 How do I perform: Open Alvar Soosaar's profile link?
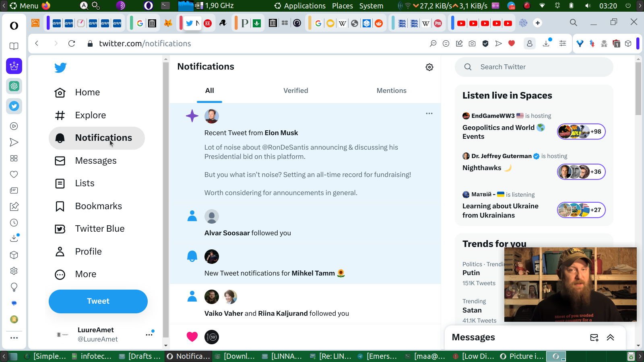227,233
